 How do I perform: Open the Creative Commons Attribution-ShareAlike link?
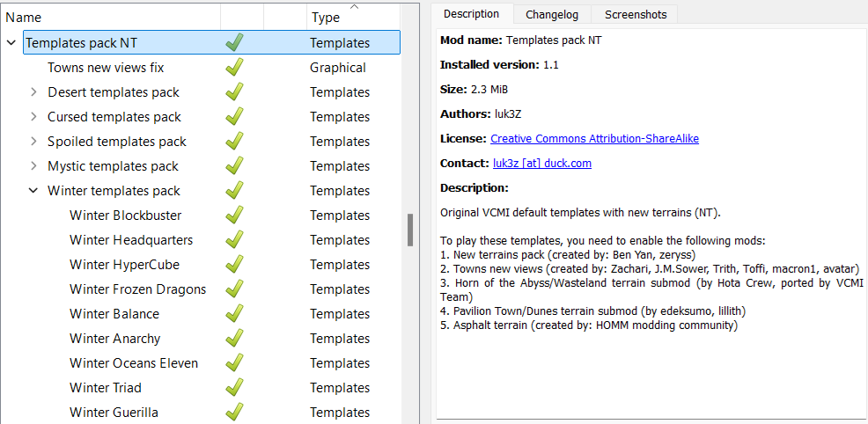coord(594,139)
